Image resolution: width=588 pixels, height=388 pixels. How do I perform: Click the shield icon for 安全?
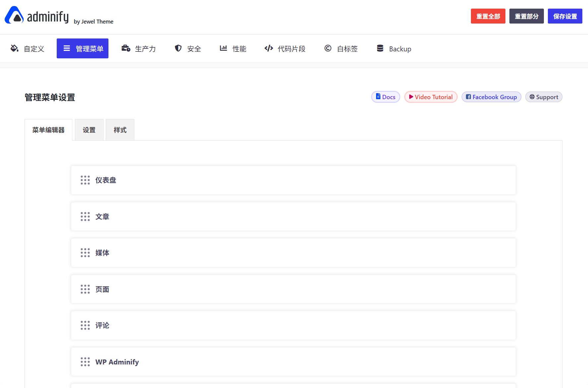pos(178,48)
